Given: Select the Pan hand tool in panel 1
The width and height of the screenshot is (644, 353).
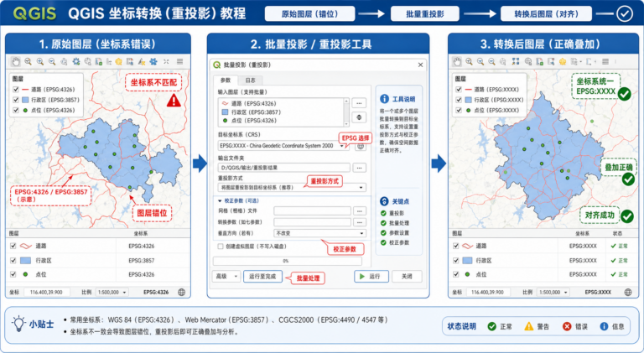Looking at the screenshot, I should click(x=16, y=61).
